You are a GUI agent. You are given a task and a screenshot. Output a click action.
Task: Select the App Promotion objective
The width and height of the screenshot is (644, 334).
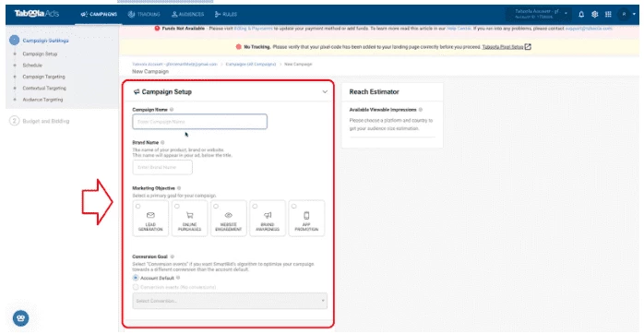click(x=306, y=218)
